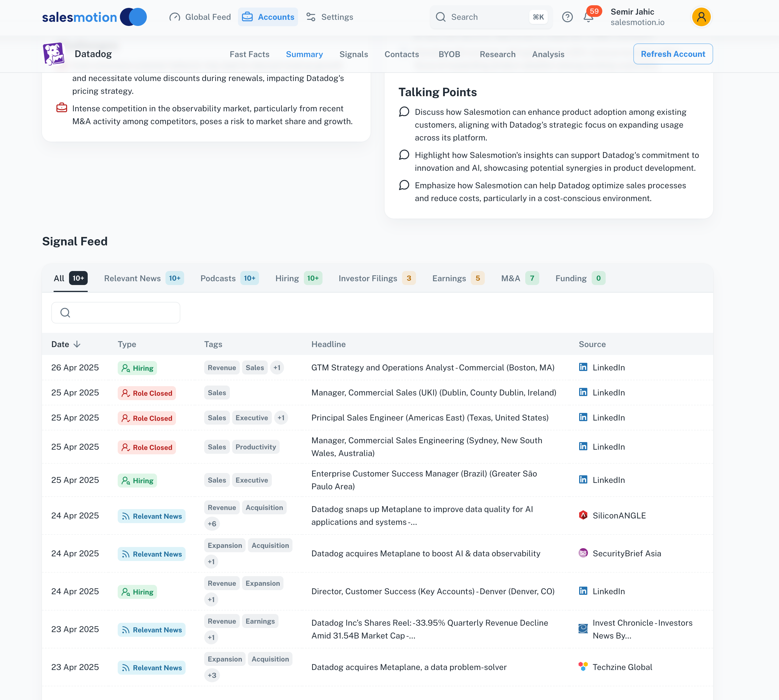Open Global Feed in top navigation

tap(200, 17)
